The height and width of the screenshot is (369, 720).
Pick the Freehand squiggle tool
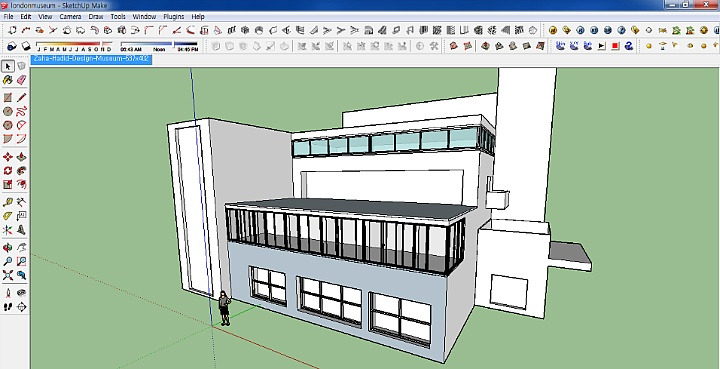(22, 112)
